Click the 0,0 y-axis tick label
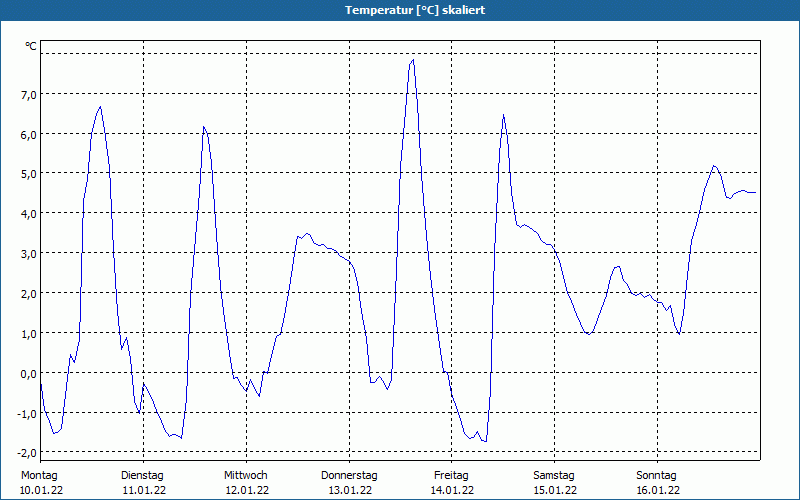 28,374
